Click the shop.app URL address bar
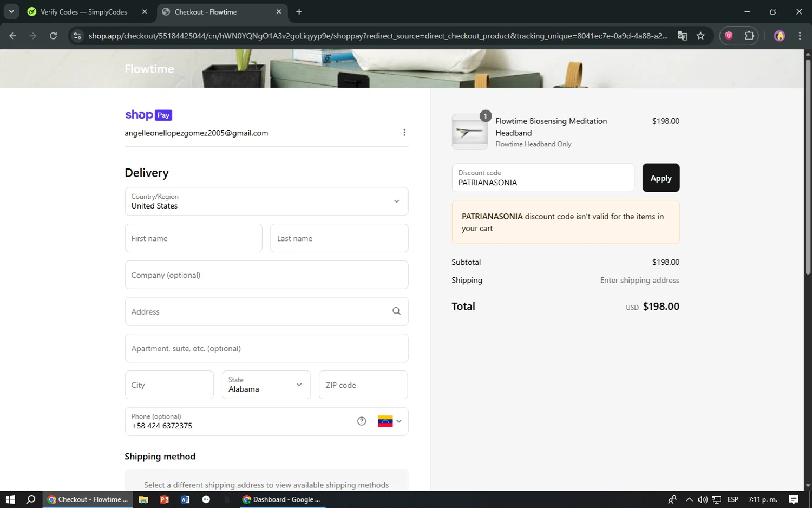This screenshot has width=812, height=508. [x=378, y=36]
